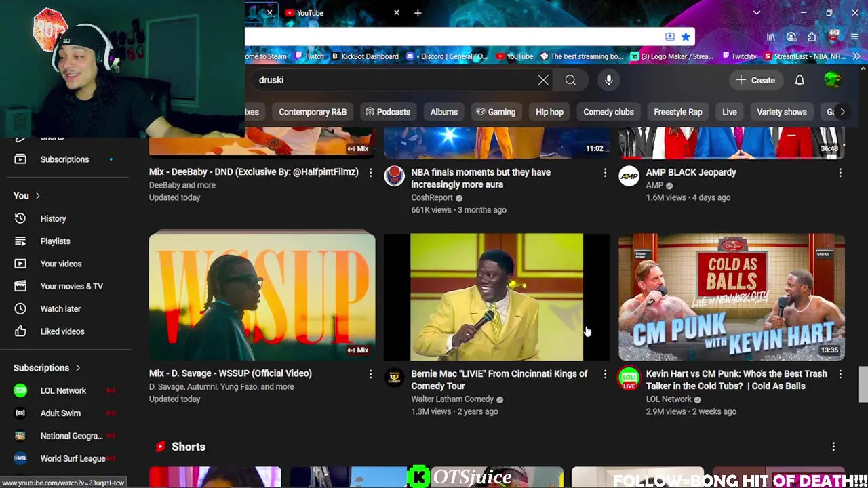Play Bernie Mac Kings of Comedy thumbnail
868x488 pixels.
(496, 297)
